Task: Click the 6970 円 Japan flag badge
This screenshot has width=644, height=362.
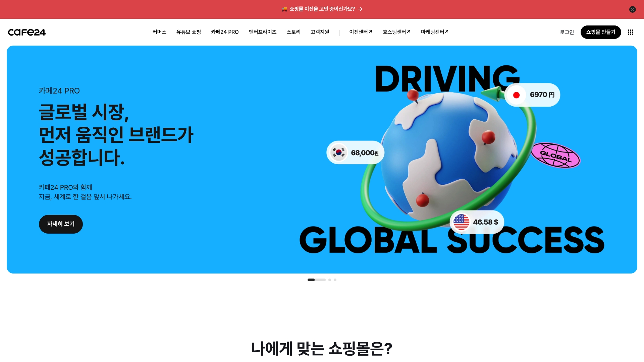Action: coord(532,95)
